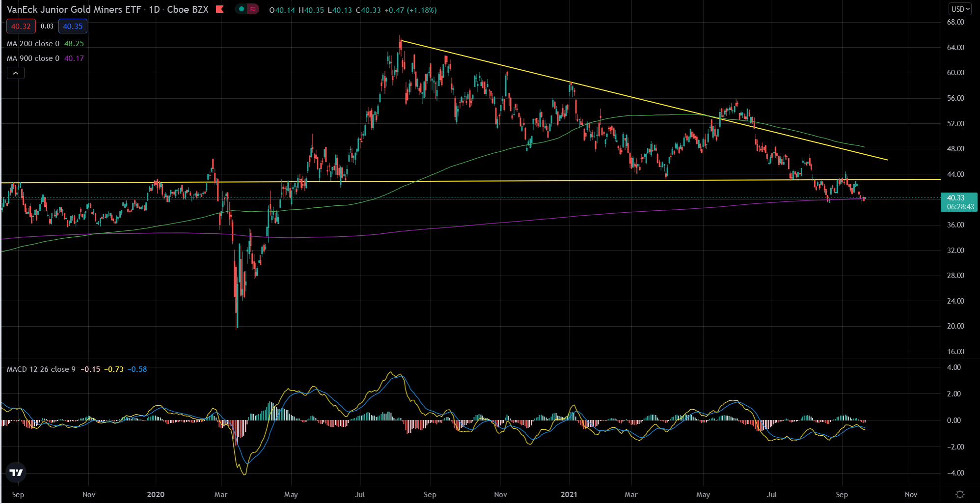Screen dimensions: 980x504
Task: Click the blue buy price 40.35 button
Action: click(x=73, y=27)
